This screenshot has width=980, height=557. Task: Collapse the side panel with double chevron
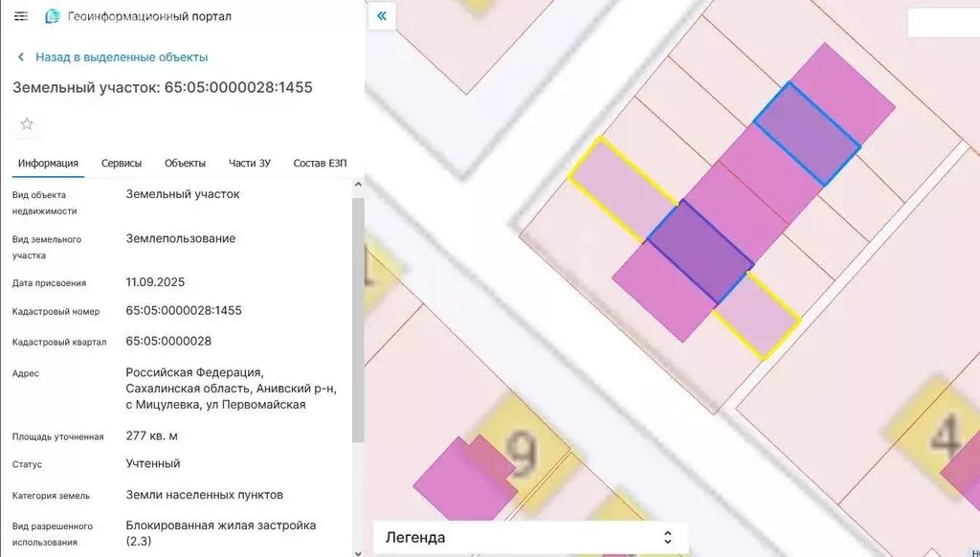382,16
